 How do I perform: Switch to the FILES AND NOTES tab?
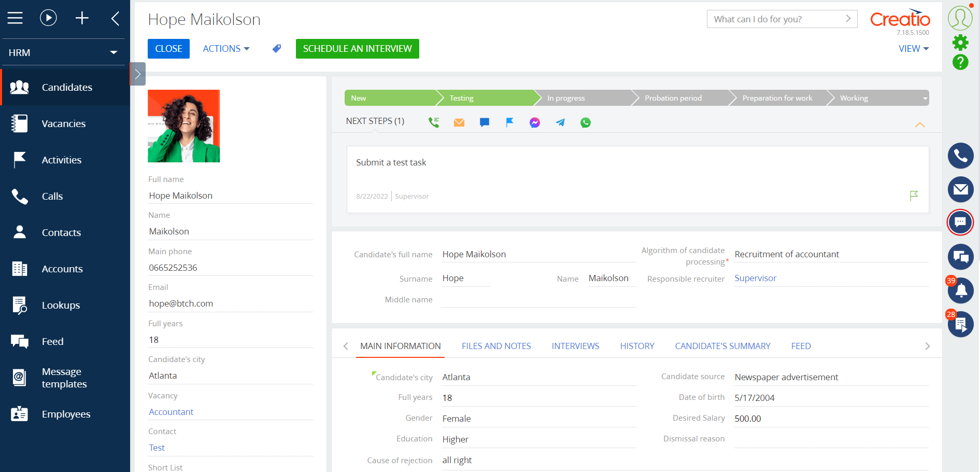click(496, 346)
